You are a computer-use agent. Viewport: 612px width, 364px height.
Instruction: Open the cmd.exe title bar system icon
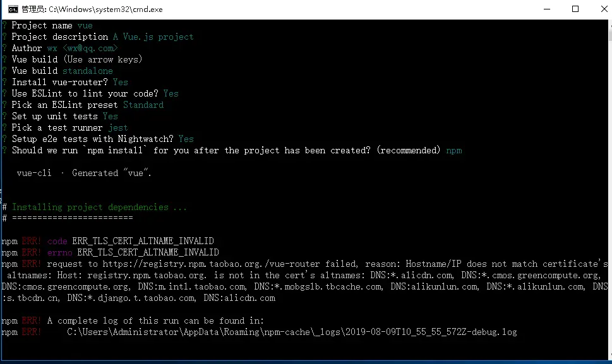point(13,9)
